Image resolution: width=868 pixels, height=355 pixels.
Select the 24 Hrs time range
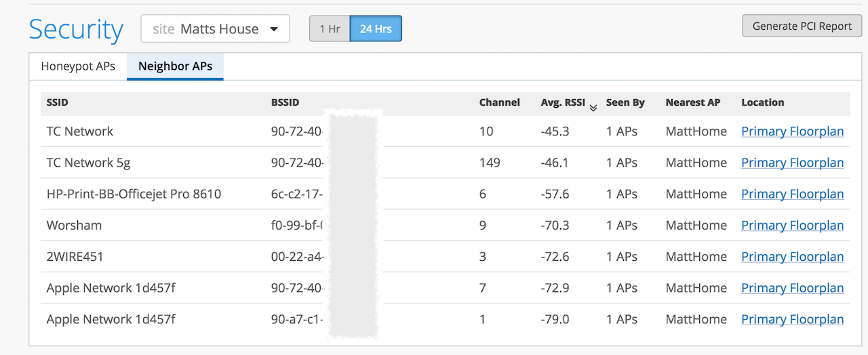[376, 29]
